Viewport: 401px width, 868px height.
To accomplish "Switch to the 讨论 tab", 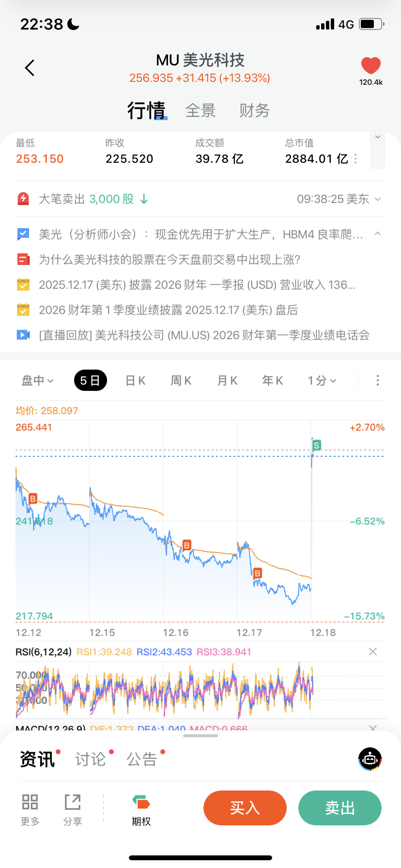I will [x=91, y=759].
